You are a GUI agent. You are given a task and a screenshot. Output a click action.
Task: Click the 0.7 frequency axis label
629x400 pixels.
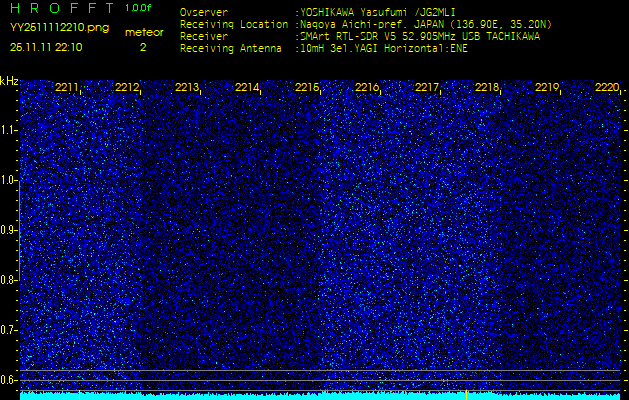click(9, 330)
